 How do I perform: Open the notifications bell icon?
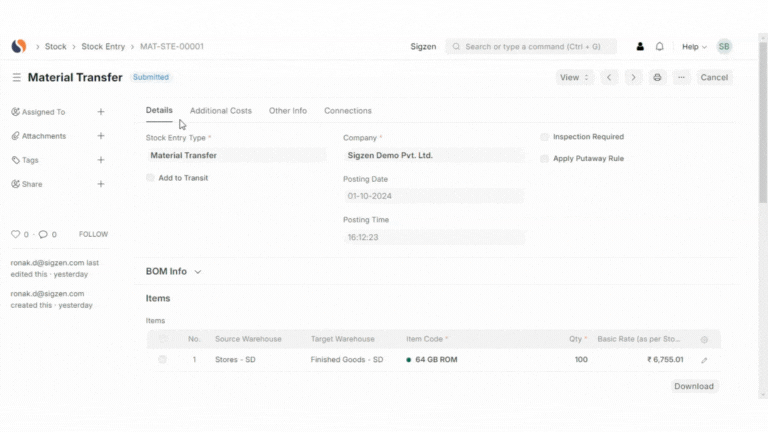(x=660, y=46)
